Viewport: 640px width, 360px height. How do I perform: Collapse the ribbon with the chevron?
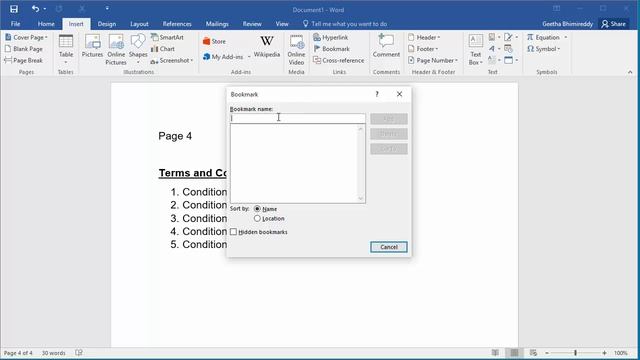(x=630, y=72)
